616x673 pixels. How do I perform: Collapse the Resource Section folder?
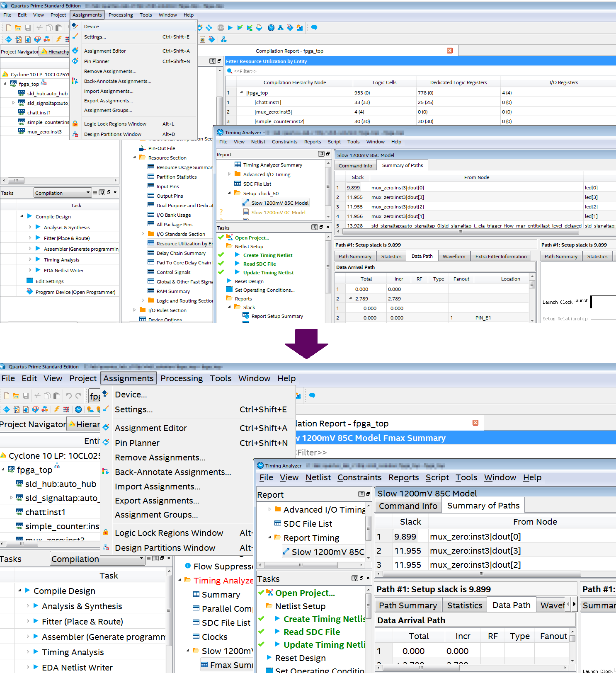pos(134,157)
